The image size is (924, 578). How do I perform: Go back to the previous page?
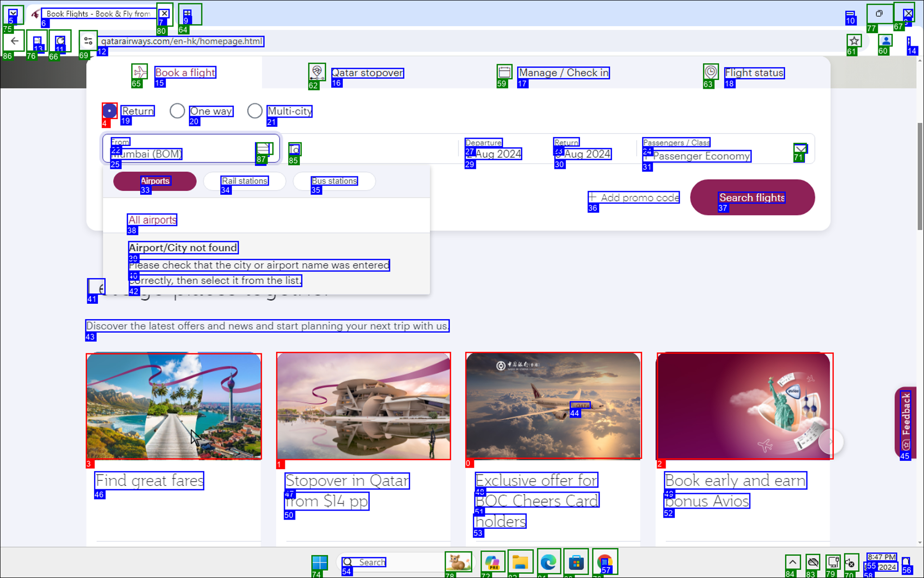coord(14,41)
